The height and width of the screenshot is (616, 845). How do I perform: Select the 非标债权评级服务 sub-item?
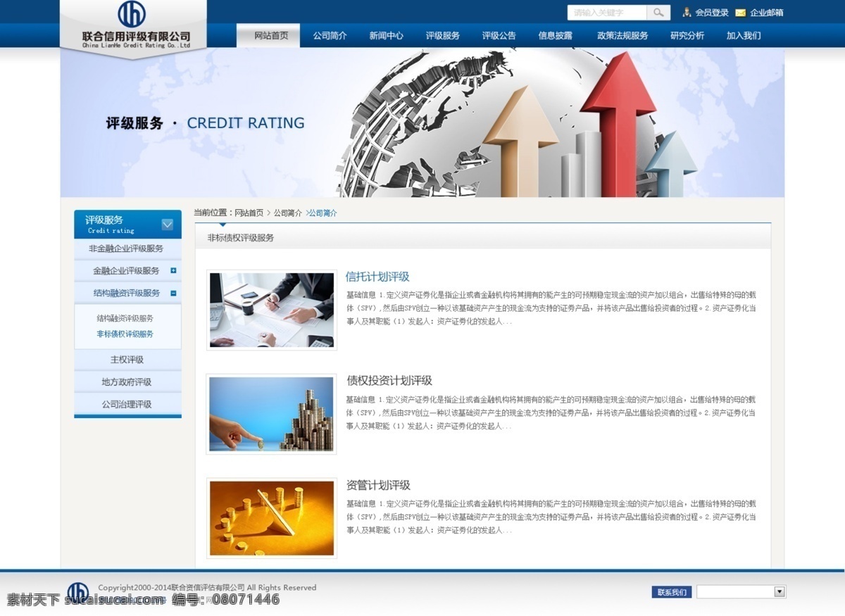click(125, 334)
